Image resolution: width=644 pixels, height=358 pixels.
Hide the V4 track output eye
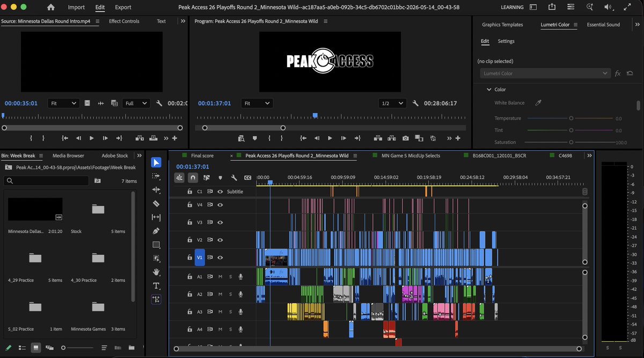pos(220,204)
